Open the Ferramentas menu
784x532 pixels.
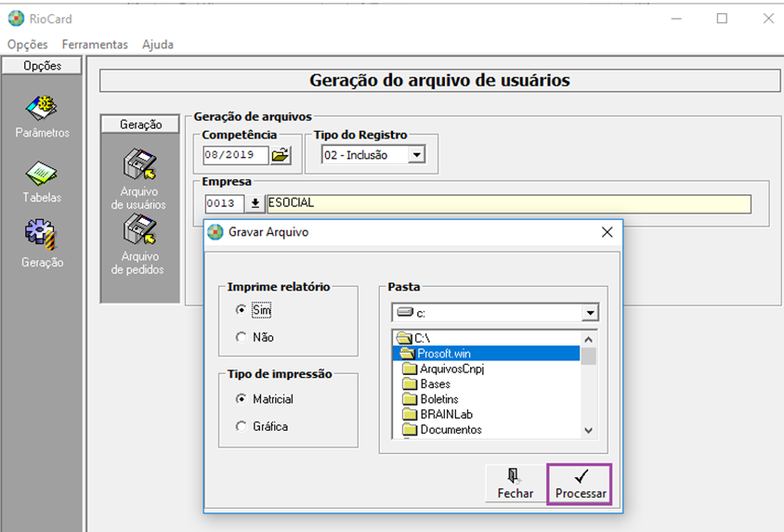click(95, 45)
